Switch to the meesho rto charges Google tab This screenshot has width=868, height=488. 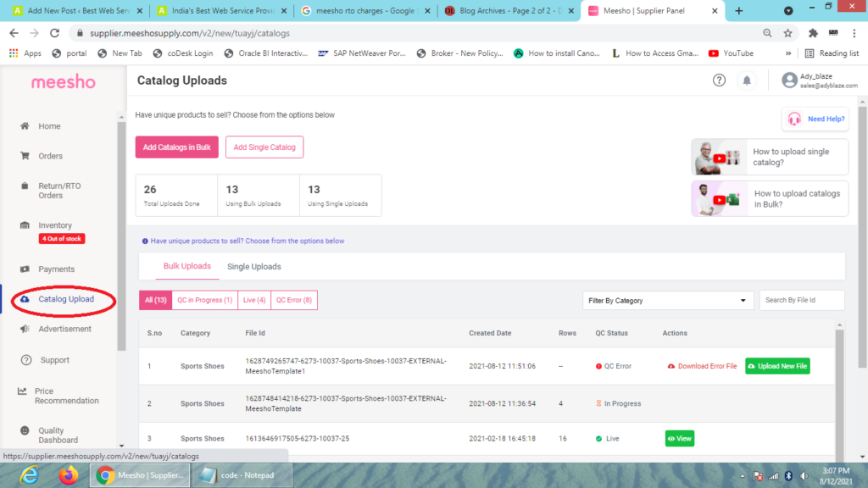pyautogui.click(x=365, y=10)
